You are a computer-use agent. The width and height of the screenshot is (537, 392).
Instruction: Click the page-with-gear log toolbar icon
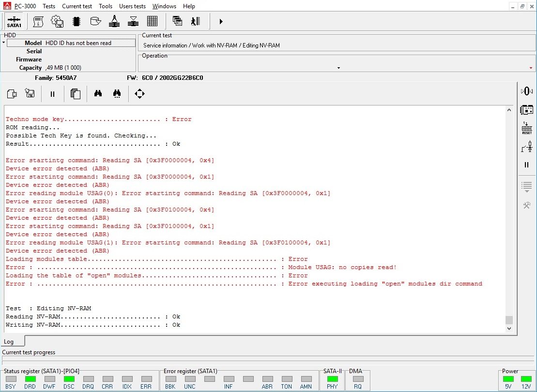12,93
